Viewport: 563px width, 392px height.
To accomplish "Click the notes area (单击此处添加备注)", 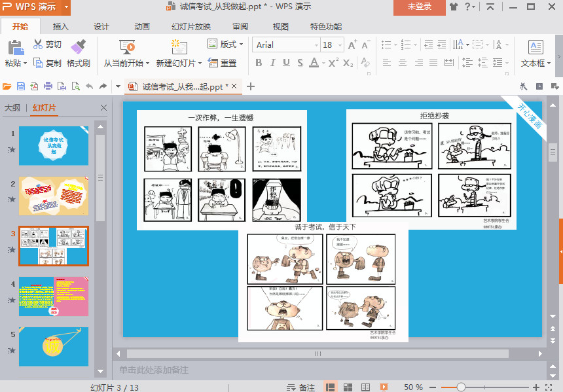I will pyautogui.click(x=331, y=370).
